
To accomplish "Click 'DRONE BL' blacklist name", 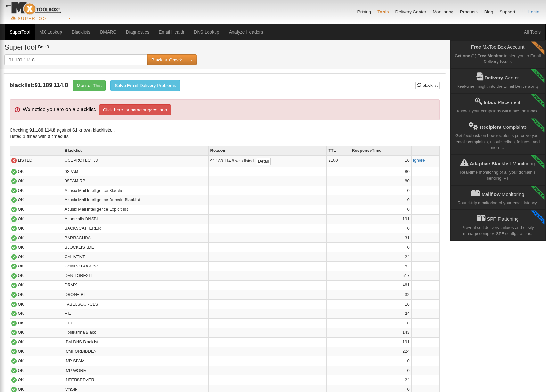I will (x=75, y=295).
